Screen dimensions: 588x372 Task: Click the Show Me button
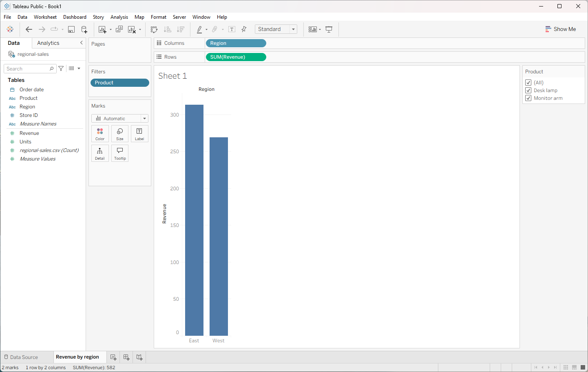[561, 29]
